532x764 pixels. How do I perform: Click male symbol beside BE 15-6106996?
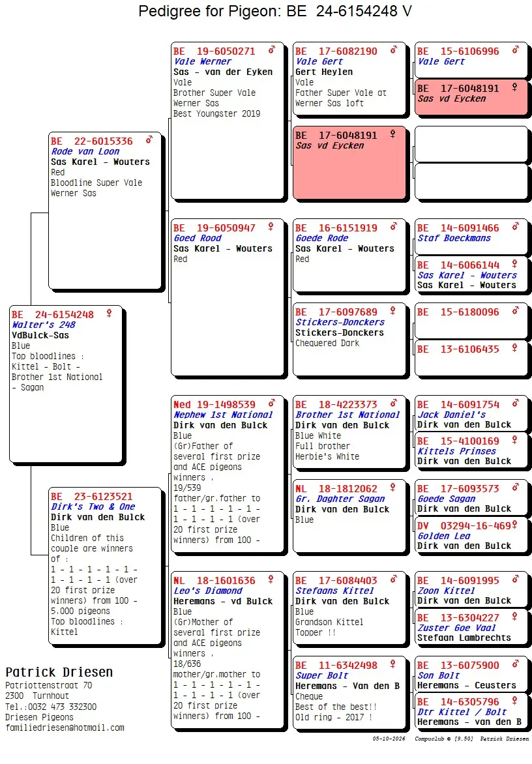click(516, 50)
